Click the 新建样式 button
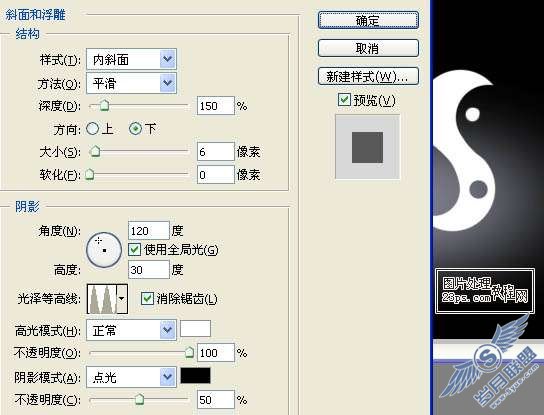This screenshot has width=544, height=415. [x=368, y=76]
